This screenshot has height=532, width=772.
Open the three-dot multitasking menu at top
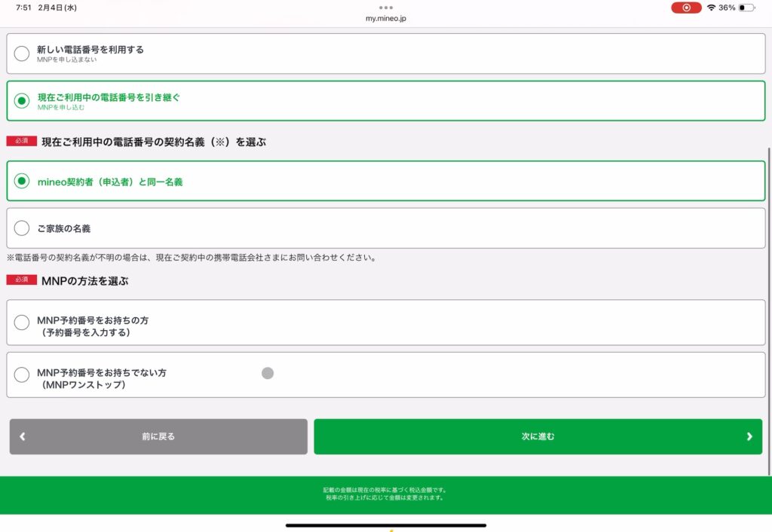point(386,8)
